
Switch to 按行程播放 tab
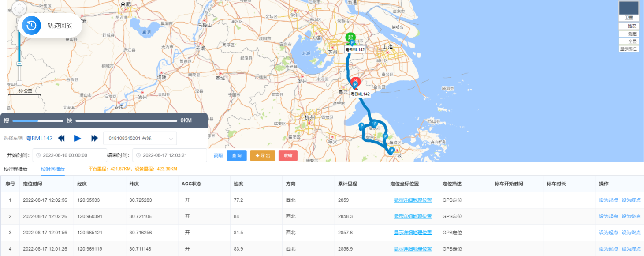(x=15, y=169)
